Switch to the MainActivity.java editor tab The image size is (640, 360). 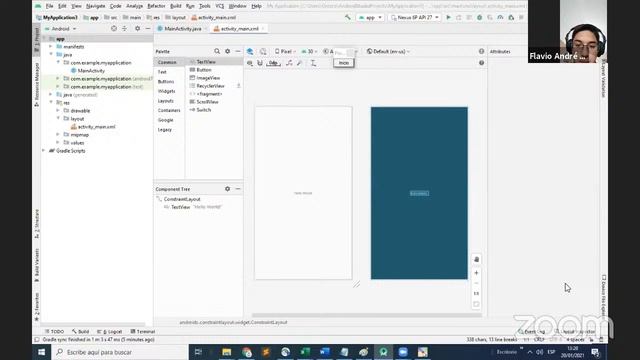[x=182, y=29]
